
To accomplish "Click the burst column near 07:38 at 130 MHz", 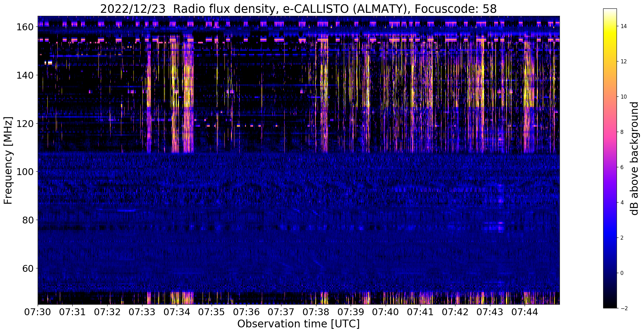I will (x=324, y=99).
